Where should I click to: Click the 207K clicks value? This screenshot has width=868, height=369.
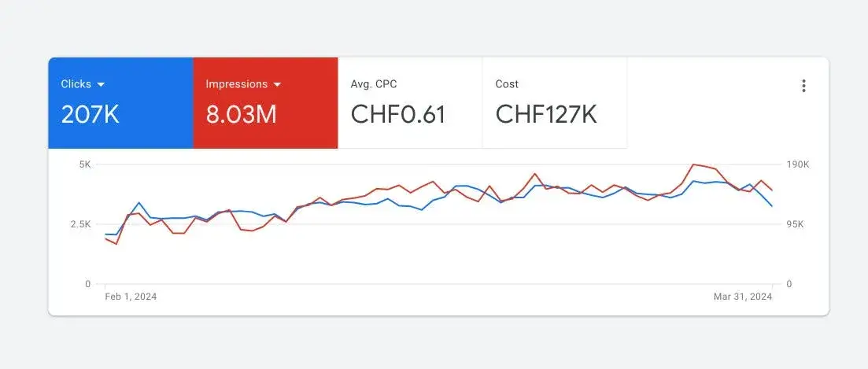coord(90,115)
